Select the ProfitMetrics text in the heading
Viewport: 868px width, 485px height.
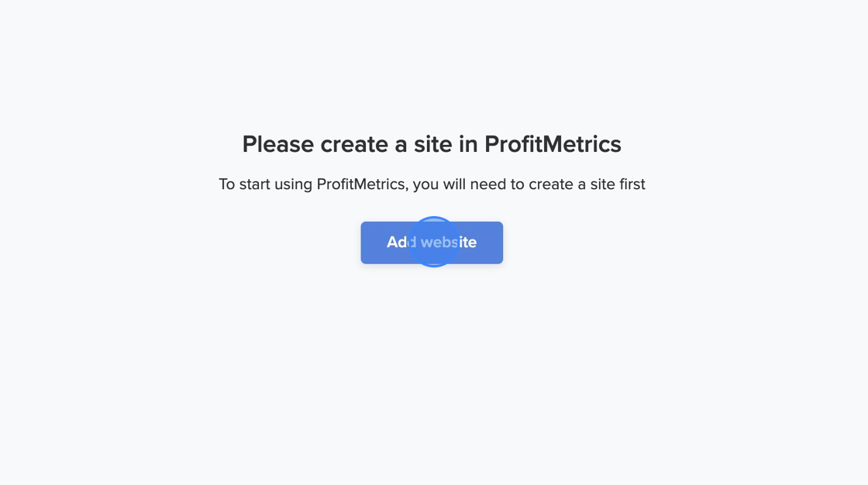[552, 144]
